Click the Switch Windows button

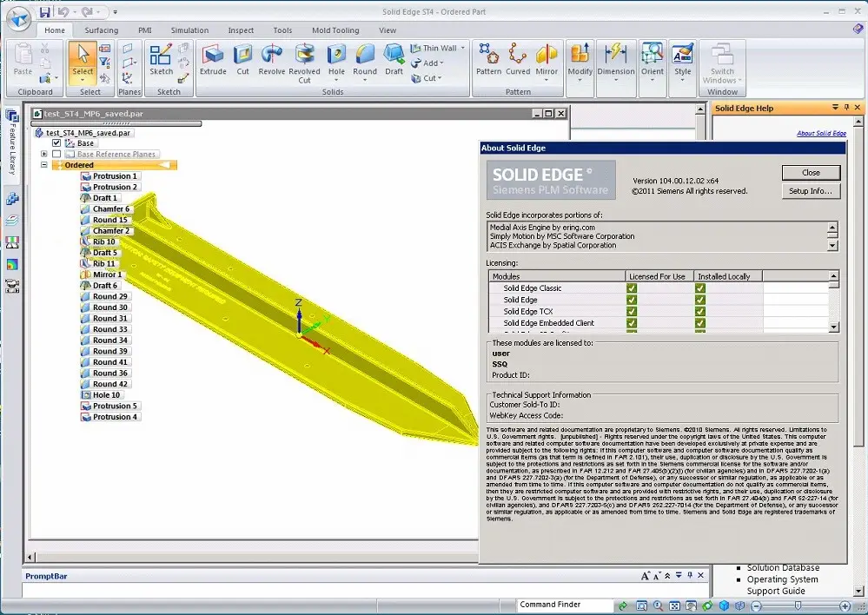[722, 63]
